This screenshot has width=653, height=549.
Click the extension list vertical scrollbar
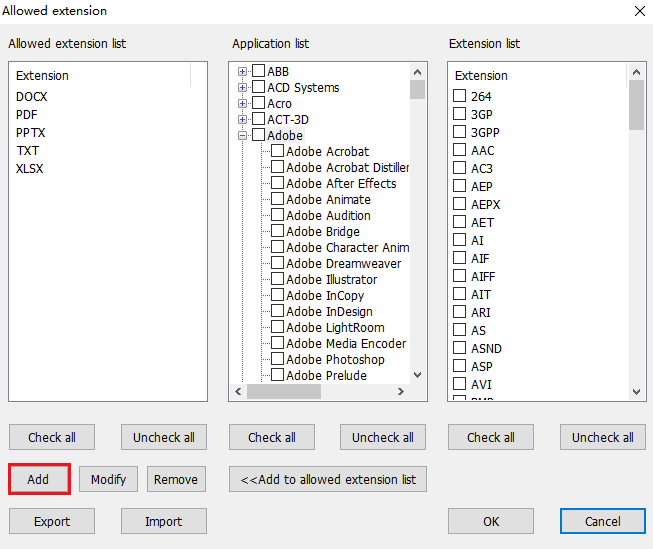pos(636,250)
